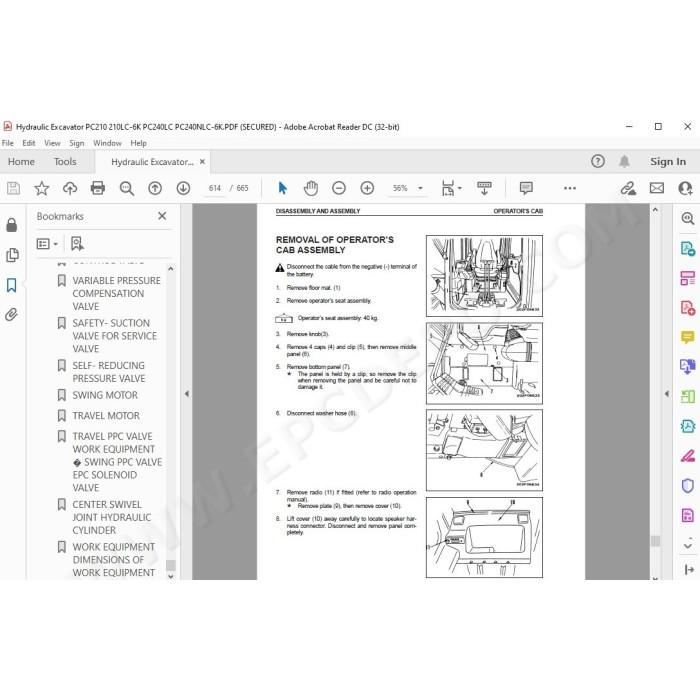The height and width of the screenshot is (700, 700).
Task: Go to next page arrow
Action: [183, 188]
